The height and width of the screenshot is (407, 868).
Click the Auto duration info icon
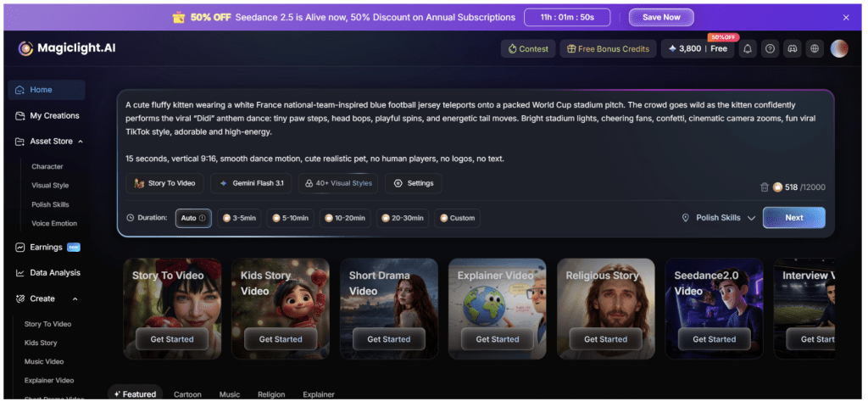click(x=202, y=218)
